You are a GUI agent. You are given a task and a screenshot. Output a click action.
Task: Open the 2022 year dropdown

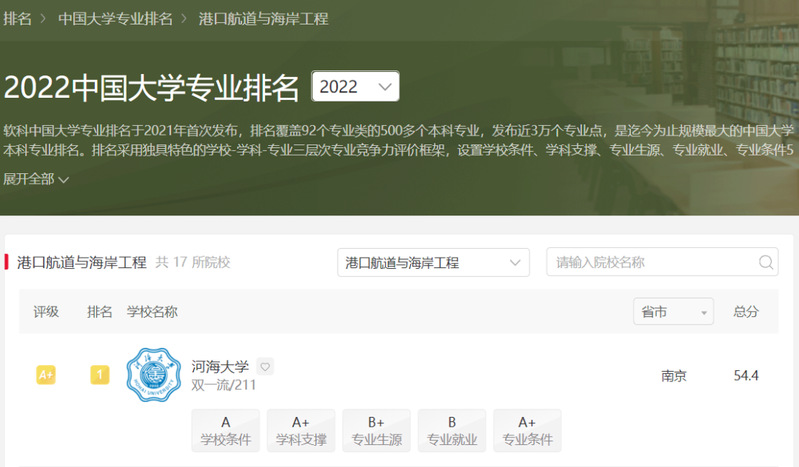[355, 87]
